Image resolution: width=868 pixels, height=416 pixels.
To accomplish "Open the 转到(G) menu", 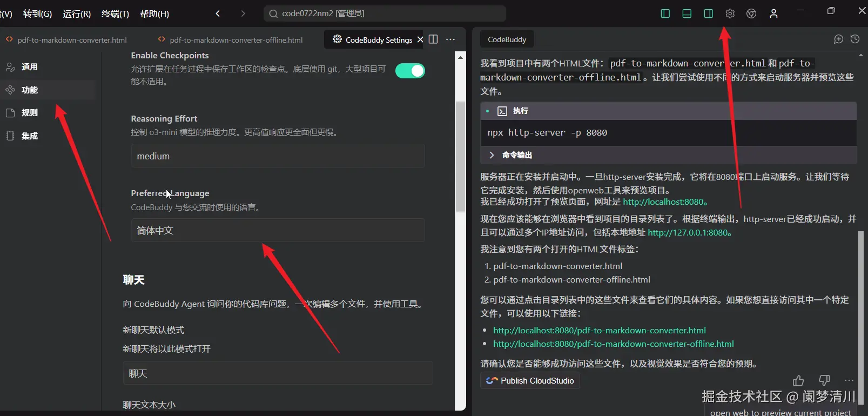I will click(37, 14).
